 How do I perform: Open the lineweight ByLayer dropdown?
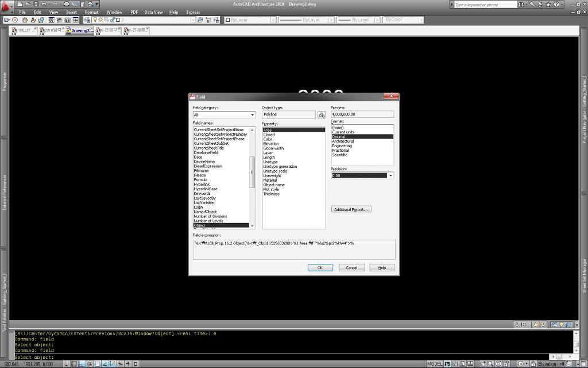pos(377,20)
